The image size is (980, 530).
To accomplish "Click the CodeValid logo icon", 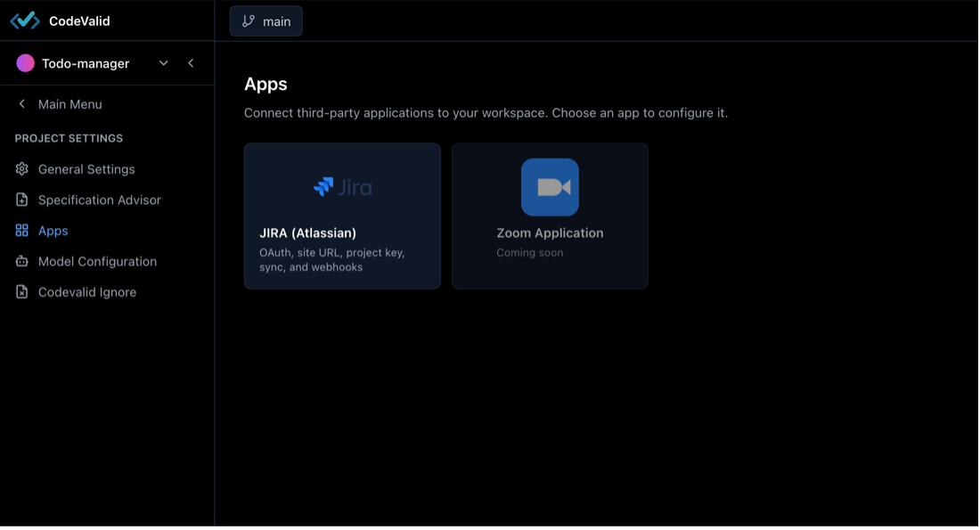I will [x=25, y=20].
